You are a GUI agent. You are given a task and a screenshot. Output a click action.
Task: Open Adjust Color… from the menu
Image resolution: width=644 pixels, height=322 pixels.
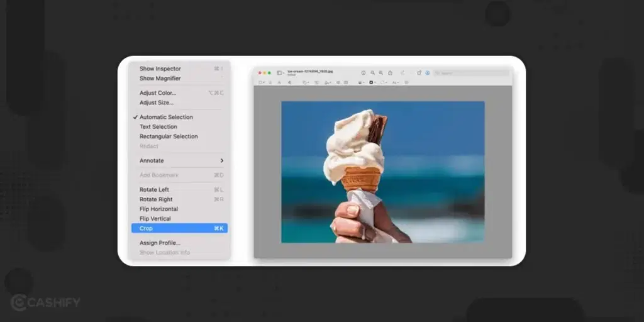179,93
